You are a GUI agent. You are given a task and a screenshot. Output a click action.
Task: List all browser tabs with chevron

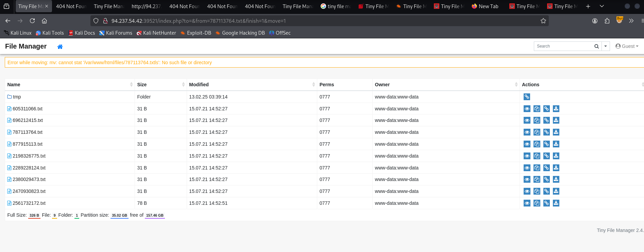tap(601, 6)
